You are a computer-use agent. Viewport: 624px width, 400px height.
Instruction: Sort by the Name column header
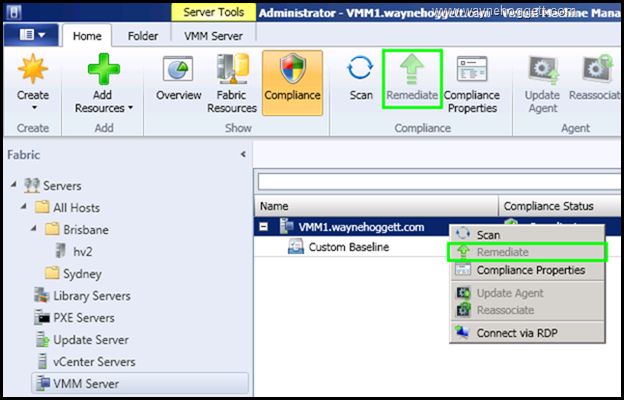(376, 206)
